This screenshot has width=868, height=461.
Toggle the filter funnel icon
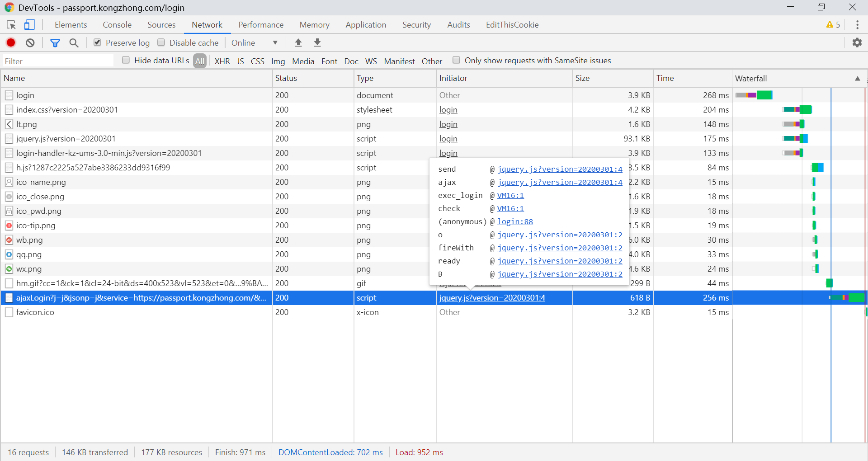(x=55, y=43)
